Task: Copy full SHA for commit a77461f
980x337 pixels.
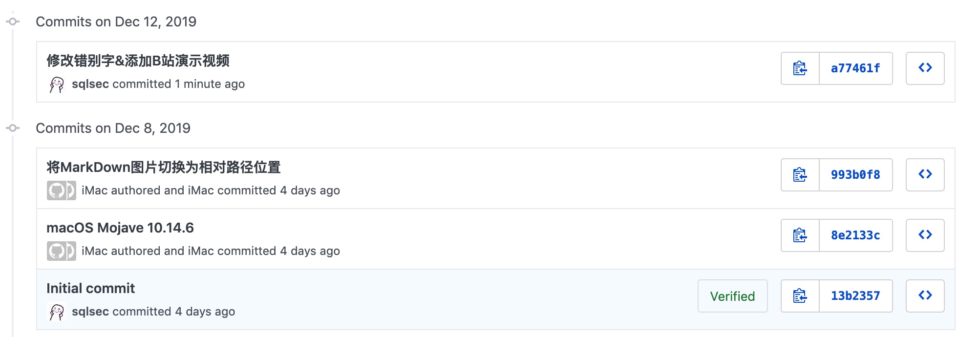Action: [800, 68]
